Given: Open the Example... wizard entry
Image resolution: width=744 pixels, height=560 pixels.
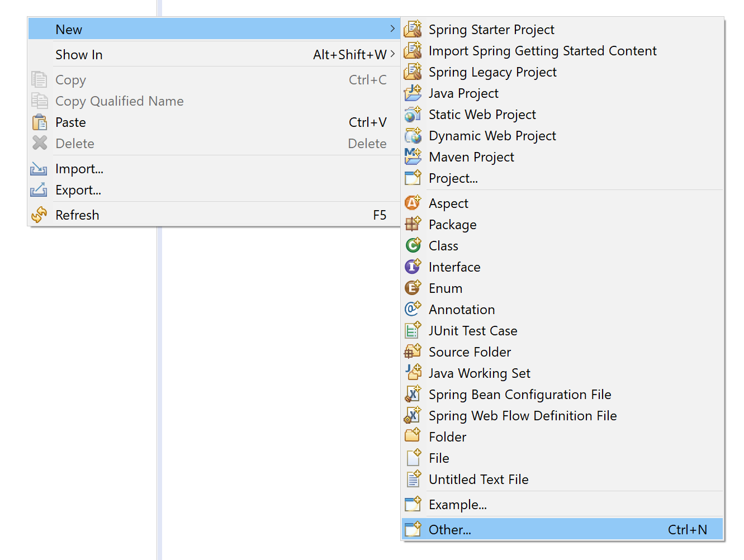Looking at the screenshot, I should coord(562,504).
